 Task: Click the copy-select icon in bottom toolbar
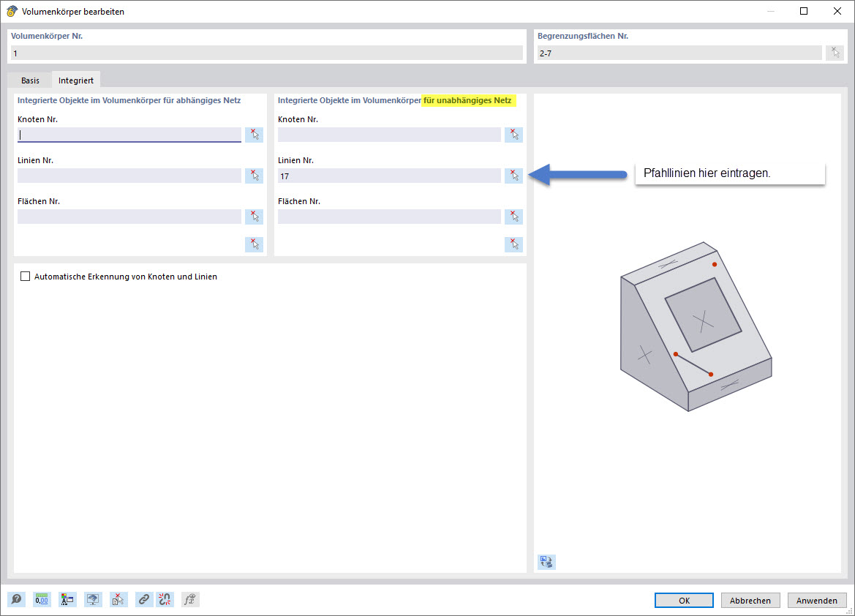coord(118,600)
